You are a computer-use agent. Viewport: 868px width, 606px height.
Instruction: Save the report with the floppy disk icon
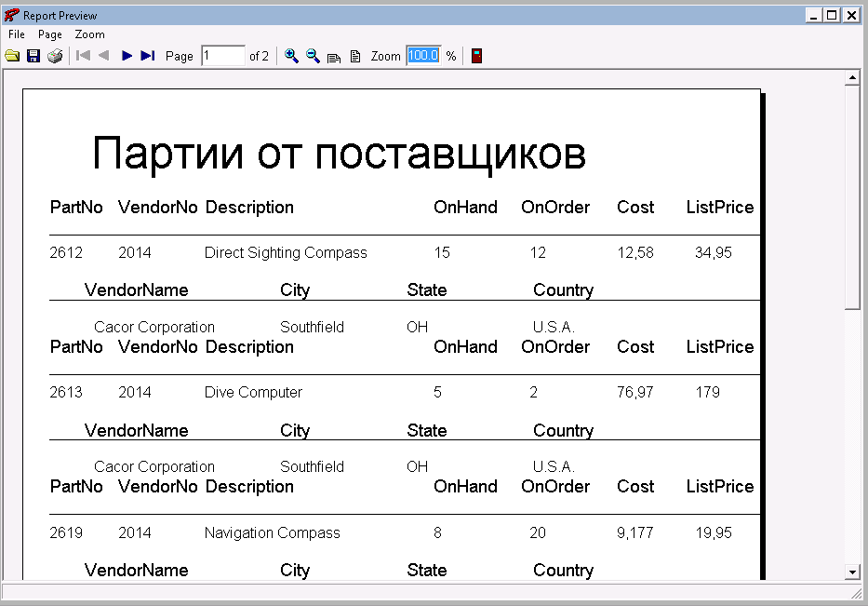tap(33, 56)
